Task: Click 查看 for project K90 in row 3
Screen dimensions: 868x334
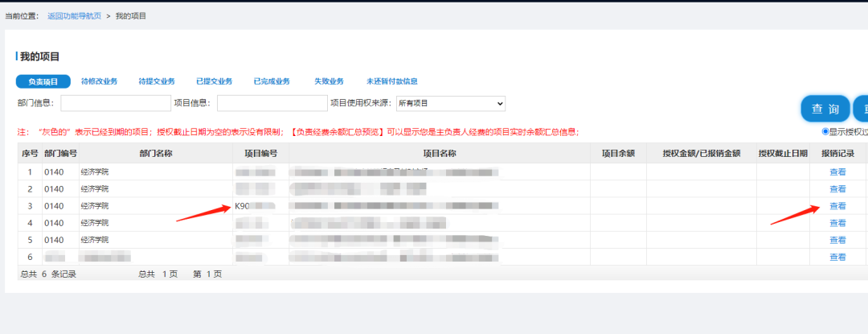Action: (837, 206)
